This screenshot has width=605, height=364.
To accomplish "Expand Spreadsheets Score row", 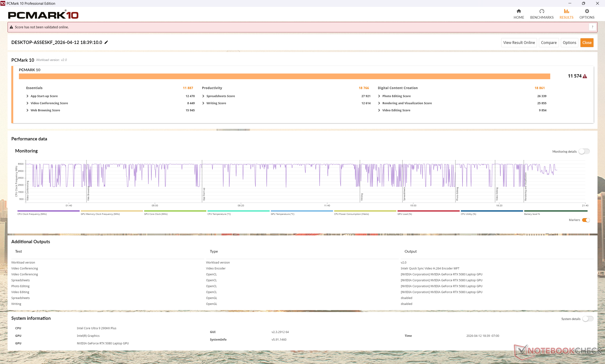I will pos(203,96).
